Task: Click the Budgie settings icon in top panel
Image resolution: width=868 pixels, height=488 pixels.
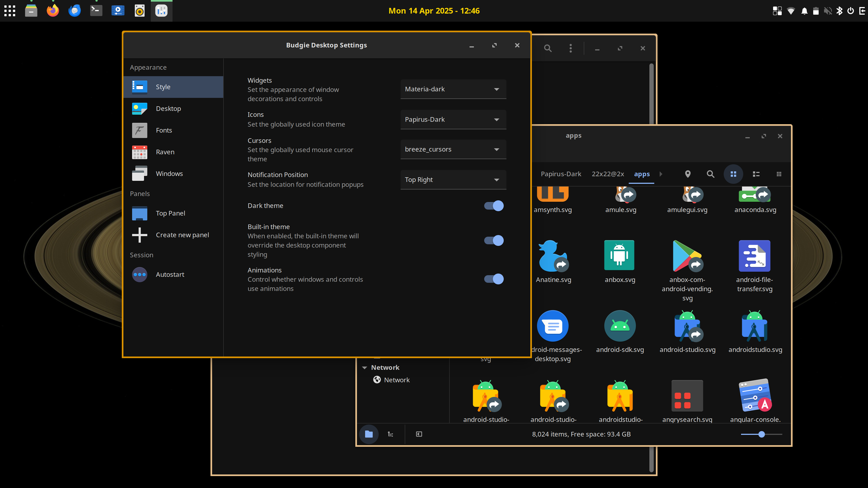Action: (x=161, y=11)
